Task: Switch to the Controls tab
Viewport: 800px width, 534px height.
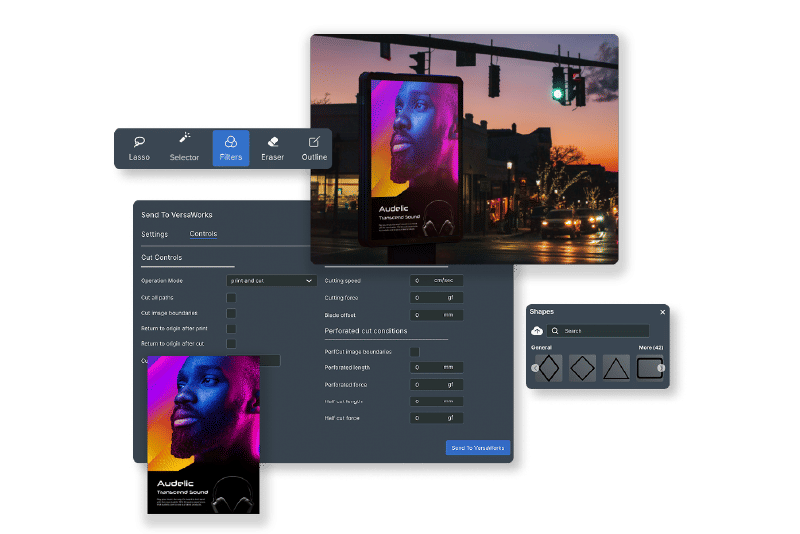Action: pos(203,234)
